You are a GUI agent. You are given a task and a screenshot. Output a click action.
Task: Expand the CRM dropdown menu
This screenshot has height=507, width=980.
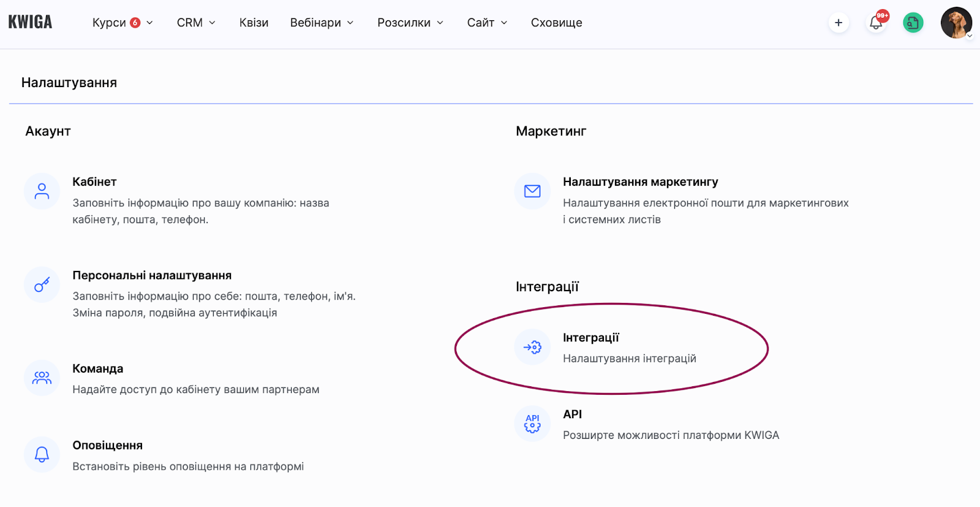(x=196, y=23)
